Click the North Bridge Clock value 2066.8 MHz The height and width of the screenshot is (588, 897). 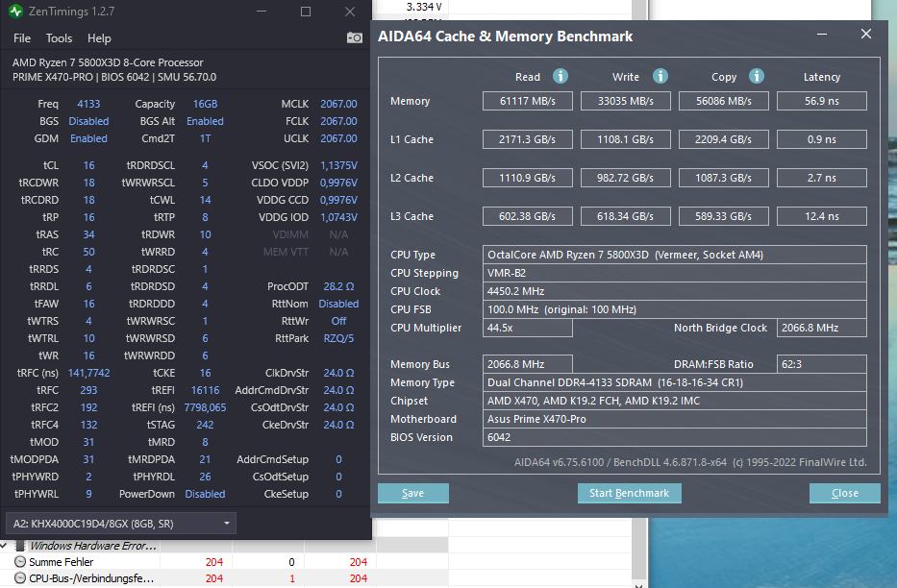coord(821,328)
